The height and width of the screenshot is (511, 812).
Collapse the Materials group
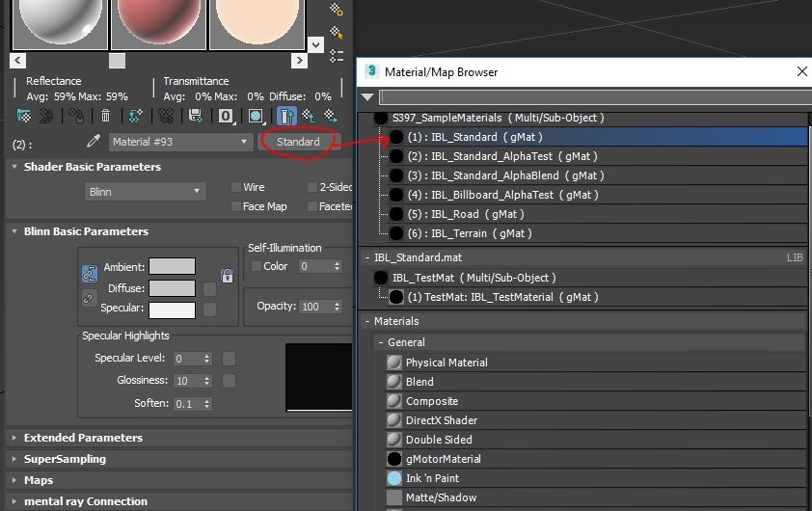(x=367, y=321)
